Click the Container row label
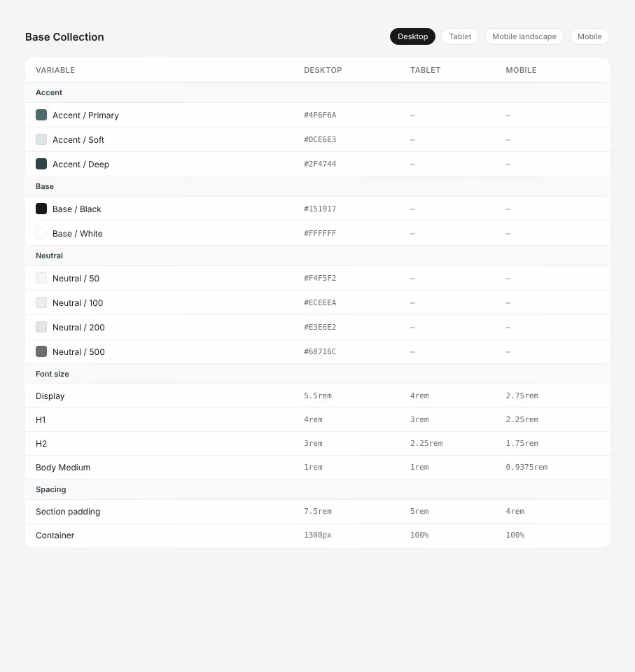The image size is (635, 672). coord(55,535)
